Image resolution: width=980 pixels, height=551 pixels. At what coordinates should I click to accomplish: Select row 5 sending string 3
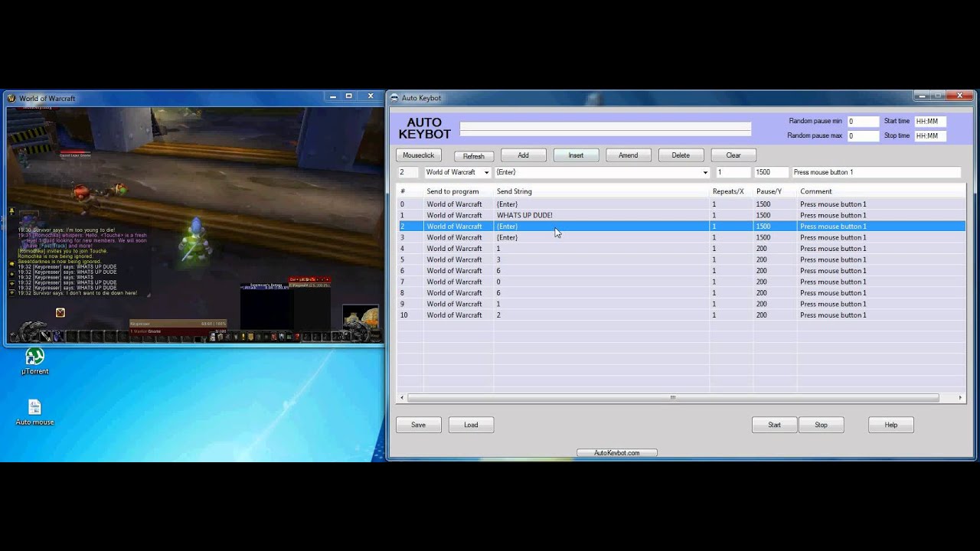point(681,259)
